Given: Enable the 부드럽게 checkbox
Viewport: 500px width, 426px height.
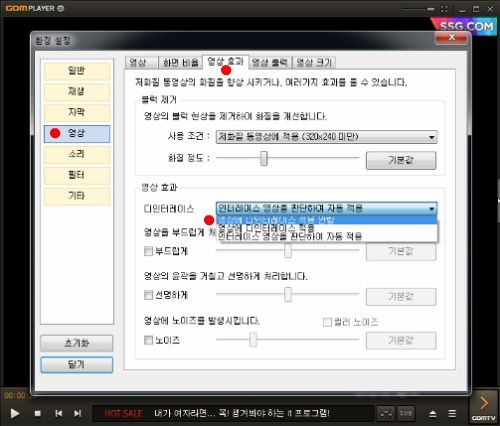Looking at the screenshot, I should (x=148, y=251).
